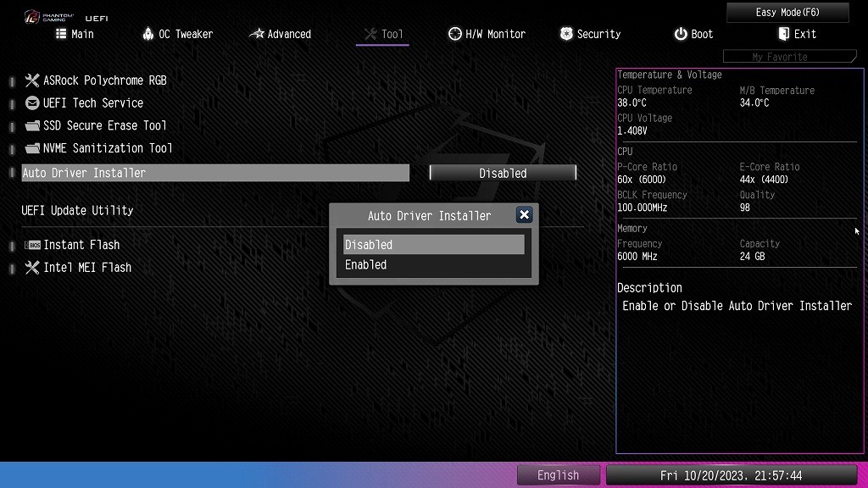This screenshot has width=868, height=488.
Task: Click the SSD Secure Erase folder icon
Action: pyautogui.click(x=32, y=125)
